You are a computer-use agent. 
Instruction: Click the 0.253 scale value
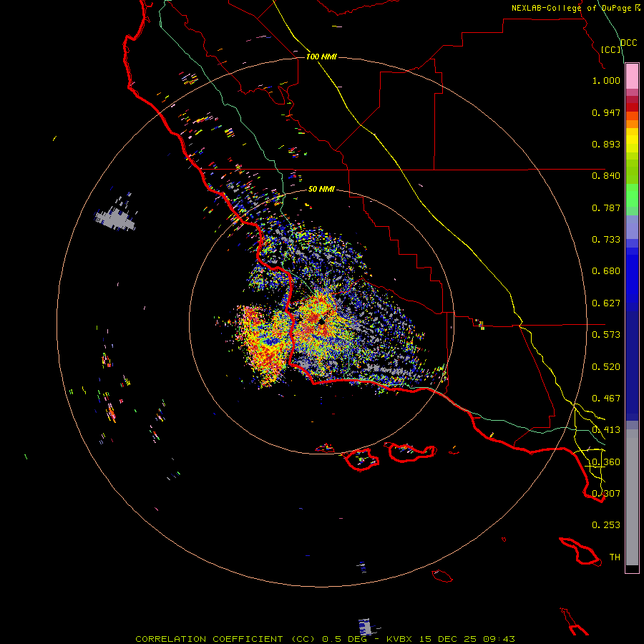pyautogui.click(x=606, y=525)
